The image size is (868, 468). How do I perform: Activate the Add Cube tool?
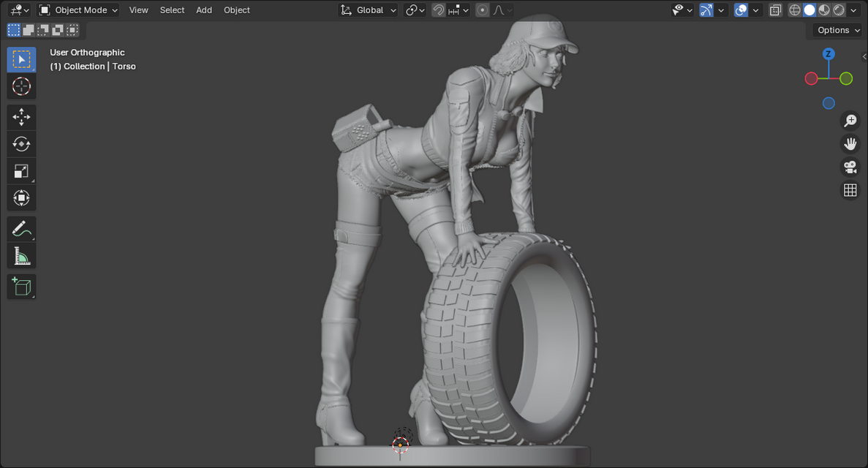pos(21,287)
